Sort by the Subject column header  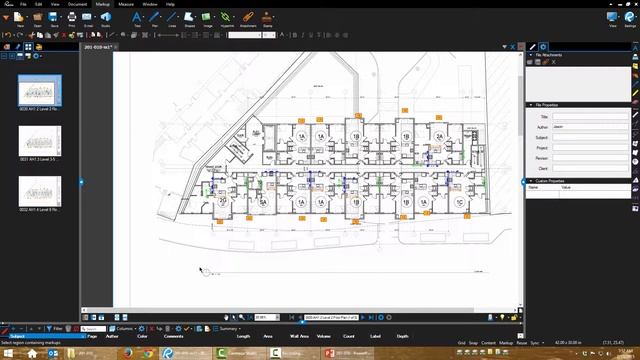click(x=47, y=336)
